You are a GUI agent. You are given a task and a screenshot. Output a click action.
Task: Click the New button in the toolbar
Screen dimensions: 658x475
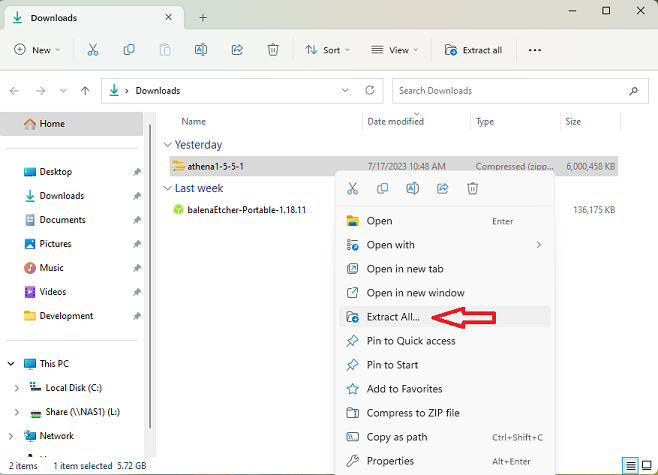(37, 50)
